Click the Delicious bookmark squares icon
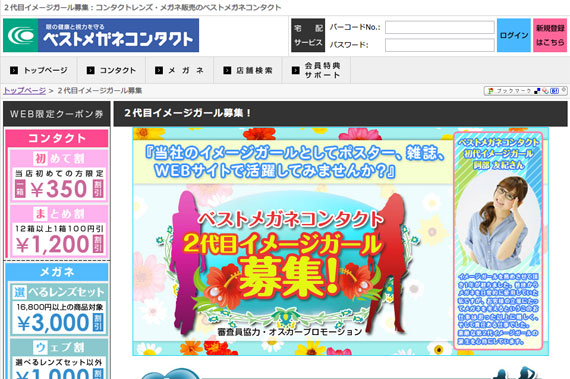 click(537, 91)
